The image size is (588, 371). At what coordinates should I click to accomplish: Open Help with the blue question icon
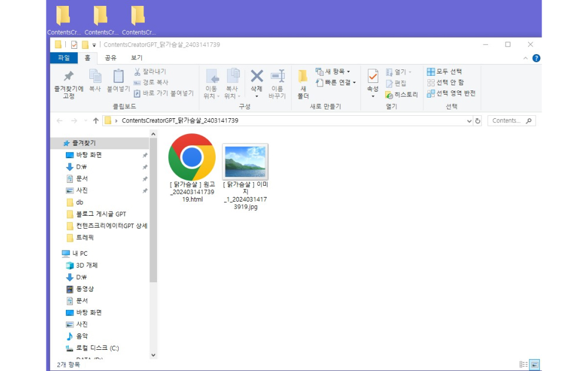(536, 58)
